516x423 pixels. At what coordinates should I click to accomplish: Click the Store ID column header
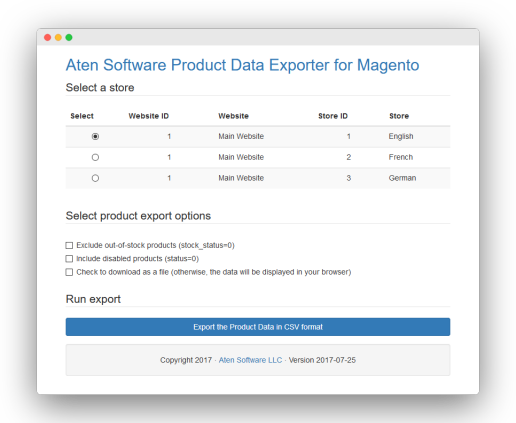[333, 116]
